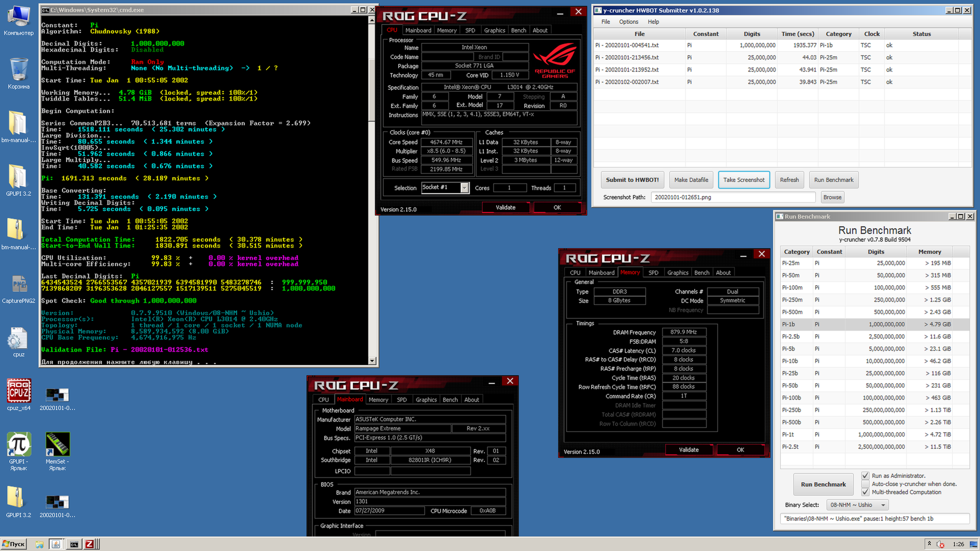
Task: Launch the cpuz_x64 ROG CPU-Z desktop icon
Action: [18, 394]
